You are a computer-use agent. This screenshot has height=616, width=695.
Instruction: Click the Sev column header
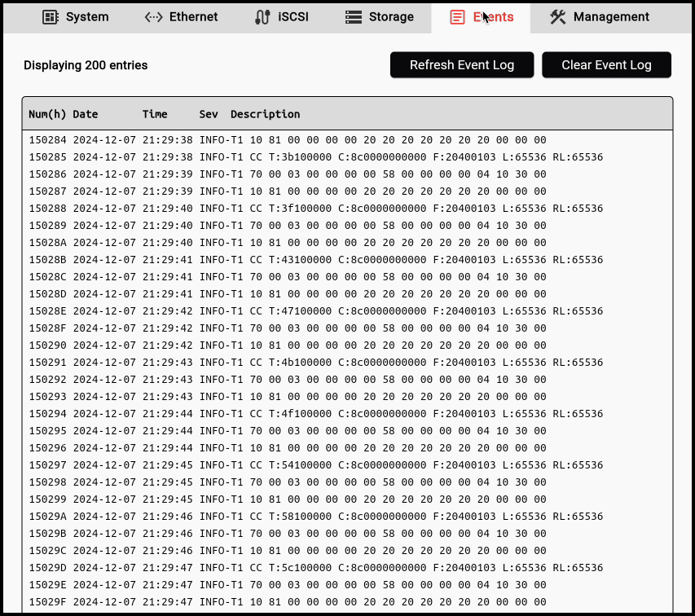tap(209, 114)
